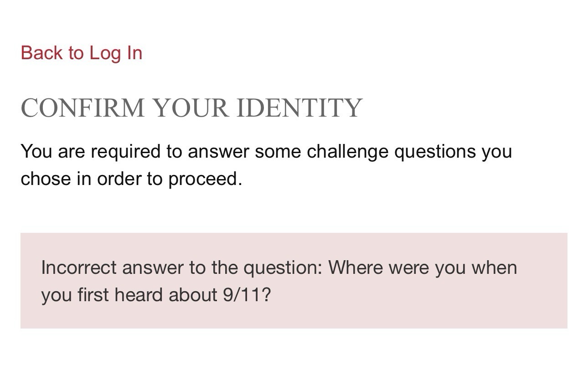Click the 'chose in order to proceed' line
Viewport: 588px width, 370px height.
[x=131, y=179]
